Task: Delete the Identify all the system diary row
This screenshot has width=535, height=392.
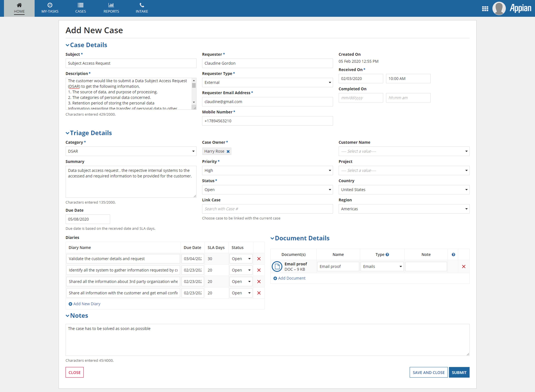Action: pyautogui.click(x=259, y=270)
